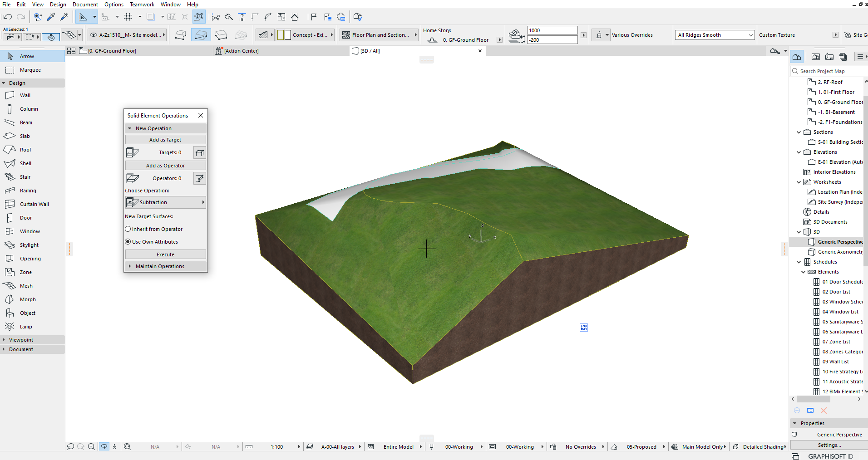Click the mesh elevation 1000 input field
Screen dimensions: 868x460
click(x=552, y=30)
